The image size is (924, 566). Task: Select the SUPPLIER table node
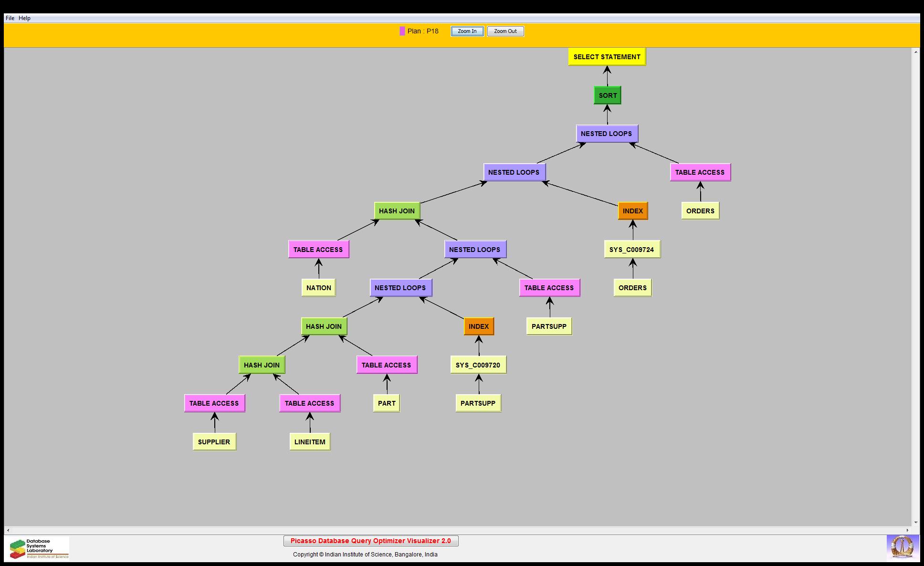214,442
